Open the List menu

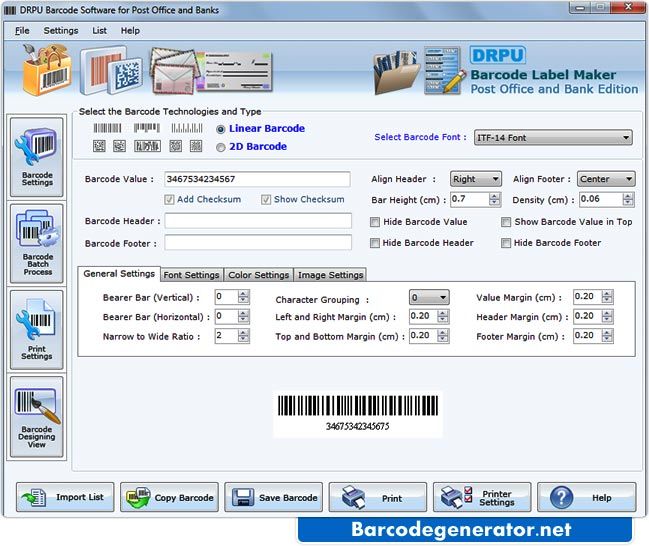click(99, 31)
